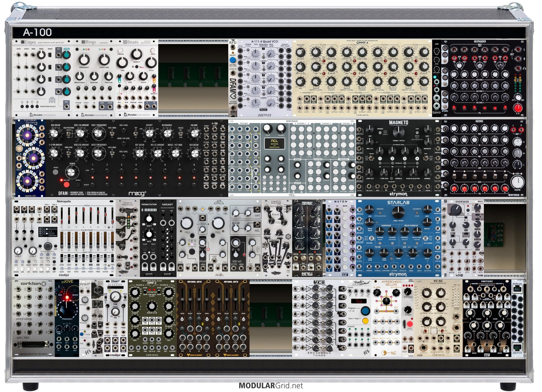Select the Zularic Repetitor module
Image resolution: width=542 pixels, height=392 pixels.
tap(128, 238)
